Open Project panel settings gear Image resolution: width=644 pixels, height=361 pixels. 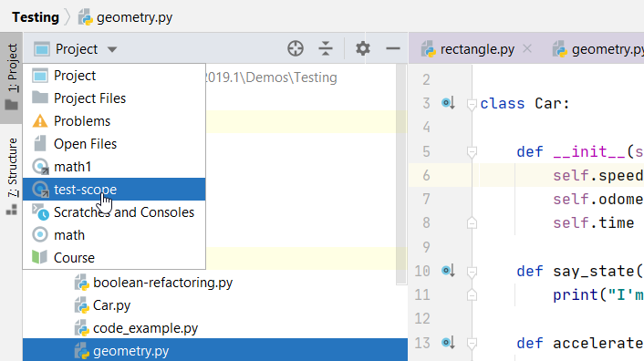pyautogui.click(x=363, y=49)
